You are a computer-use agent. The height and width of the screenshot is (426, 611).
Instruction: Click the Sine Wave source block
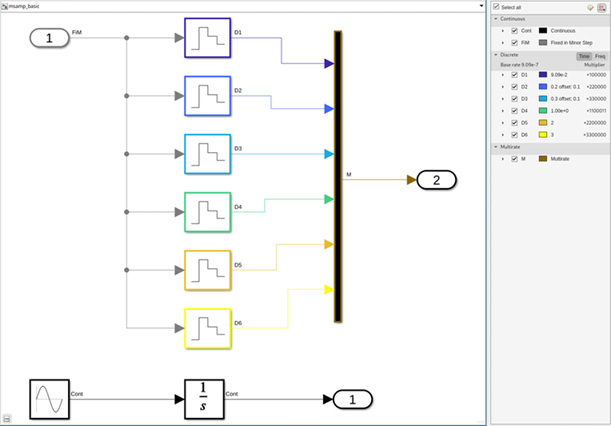49,399
